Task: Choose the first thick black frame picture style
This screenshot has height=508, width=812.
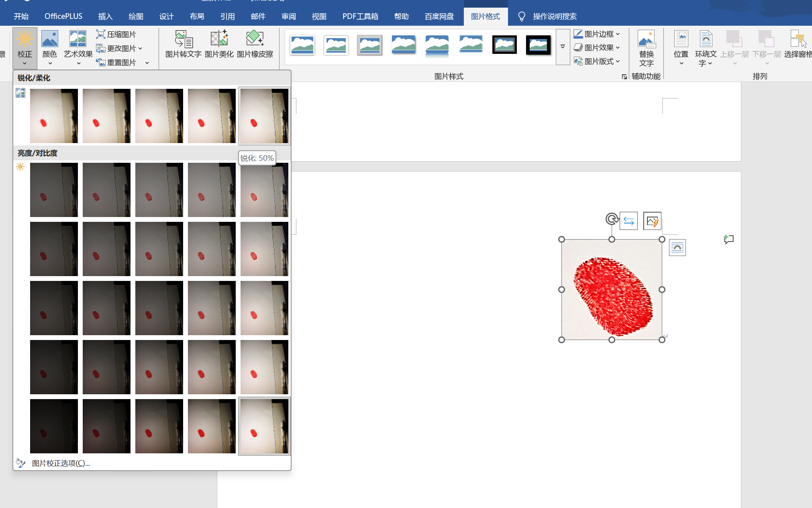Action: pyautogui.click(x=504, y=45)
